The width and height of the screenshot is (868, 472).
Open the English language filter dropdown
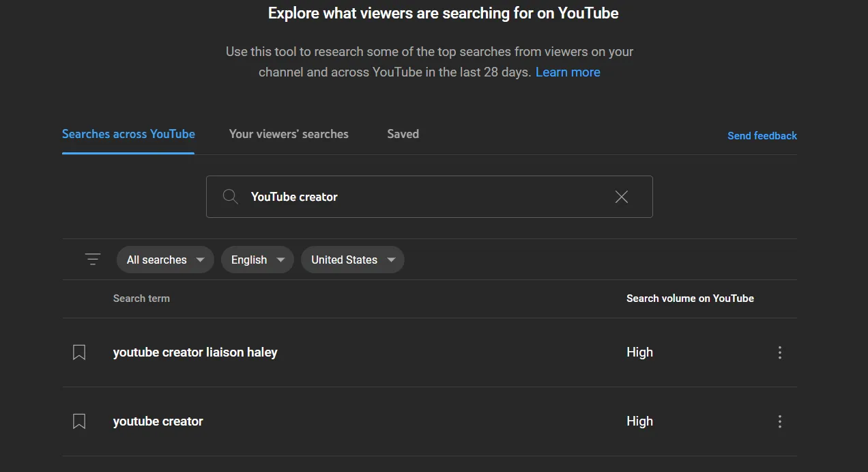[257, 260]
